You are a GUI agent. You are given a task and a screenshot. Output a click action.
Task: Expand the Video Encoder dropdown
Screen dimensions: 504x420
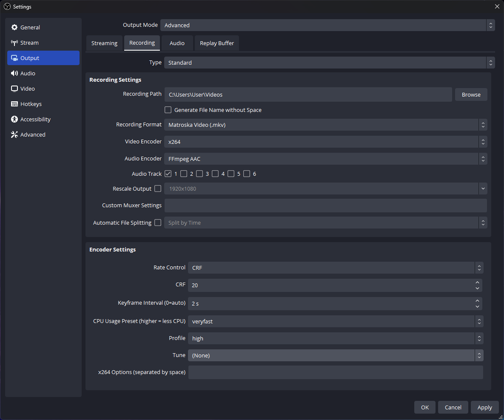[325, 142]
